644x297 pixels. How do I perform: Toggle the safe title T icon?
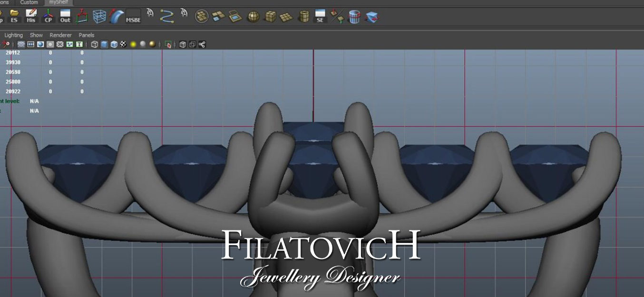click(79, 44)
